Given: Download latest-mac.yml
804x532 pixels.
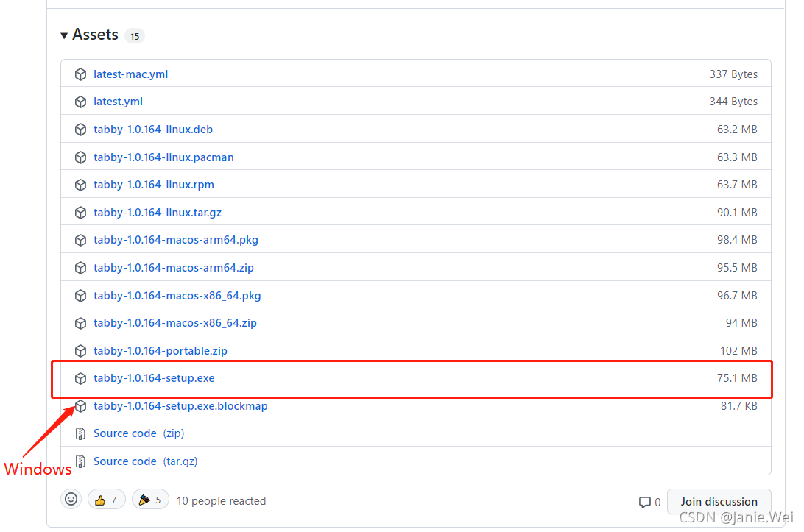Looking at the screenshot, I should point(131,74).
